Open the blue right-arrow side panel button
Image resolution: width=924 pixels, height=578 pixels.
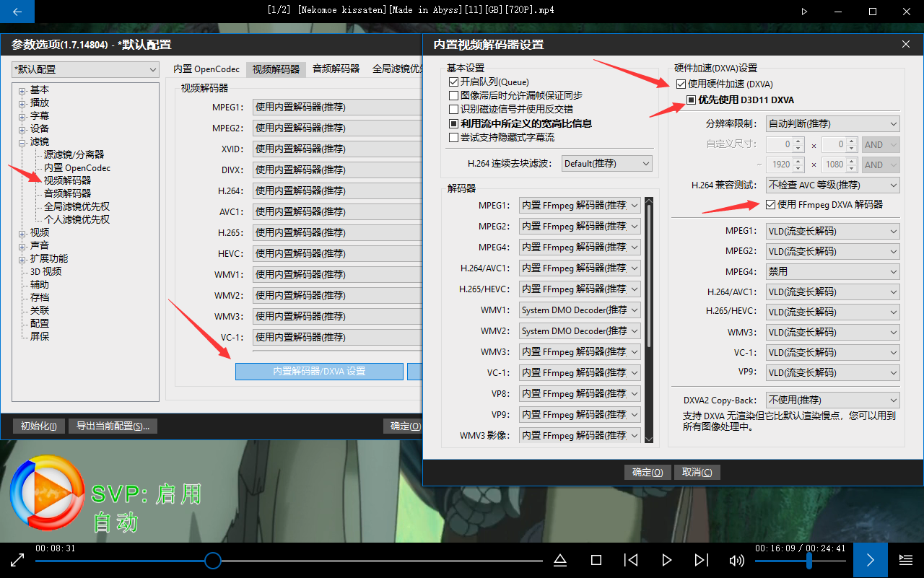[871, 560]
